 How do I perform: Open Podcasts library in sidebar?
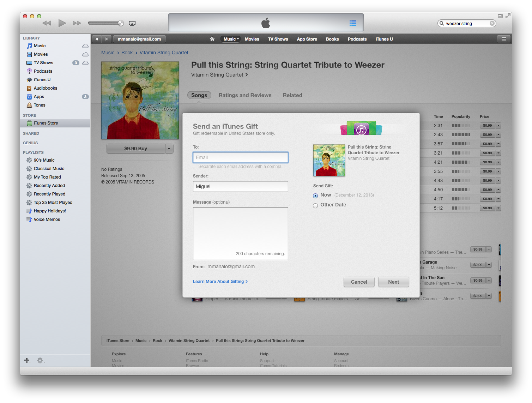(x=43, y=71)
